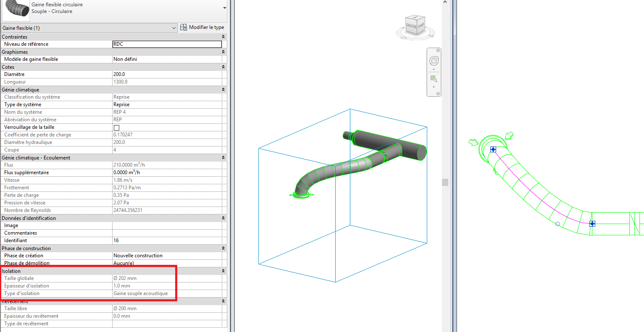
Task: Activate the zoom region tool
Action: pos(434,79)
